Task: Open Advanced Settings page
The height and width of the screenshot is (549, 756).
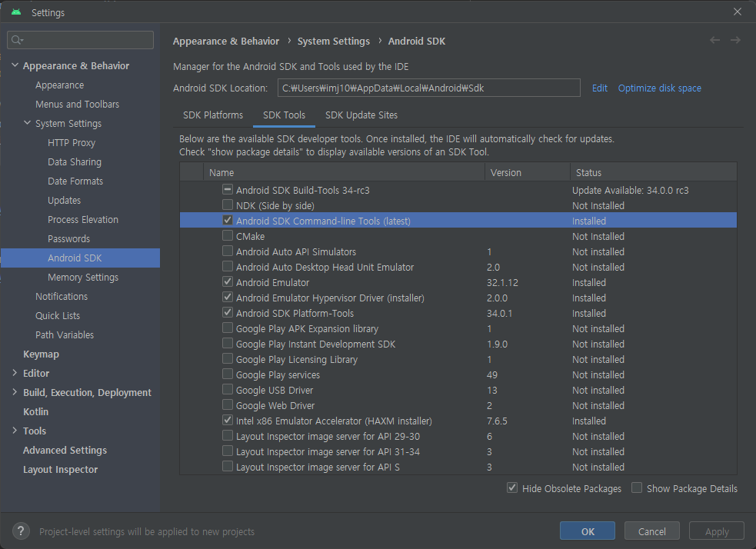Action: pos(65,450)
